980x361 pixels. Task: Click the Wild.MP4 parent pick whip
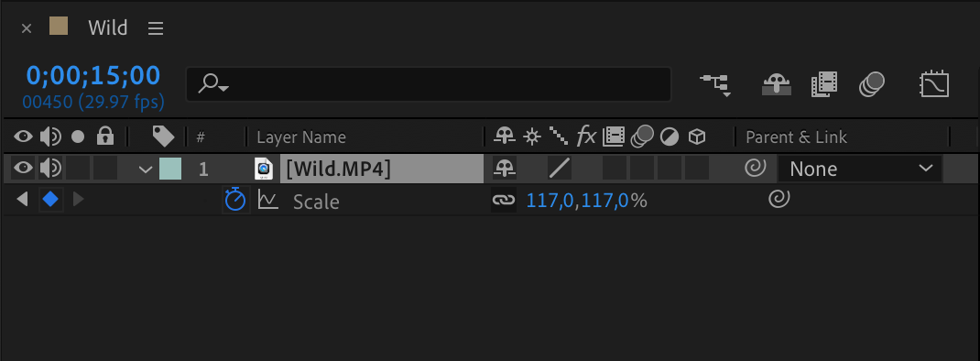755,169
